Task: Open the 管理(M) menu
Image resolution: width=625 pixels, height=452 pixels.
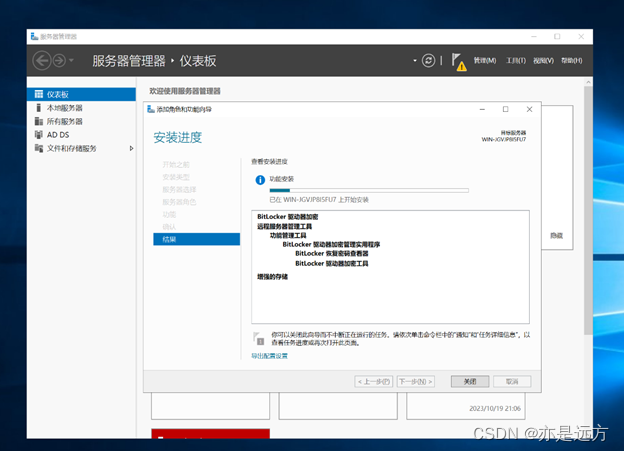Action: click(485, 61)
